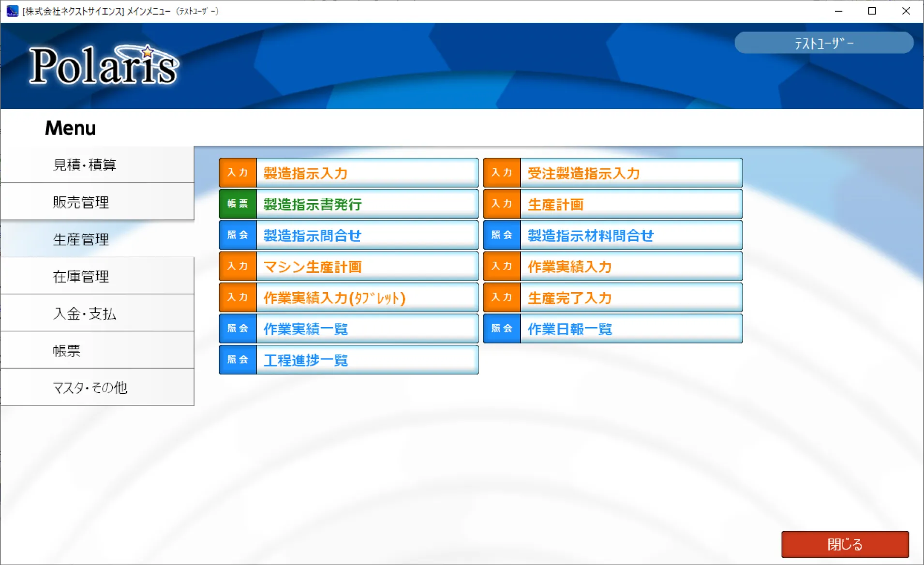Click the blue 照会 tag of 製造指示問合せ
Viewport: 924px width, 565px height.
click(238, 235)
